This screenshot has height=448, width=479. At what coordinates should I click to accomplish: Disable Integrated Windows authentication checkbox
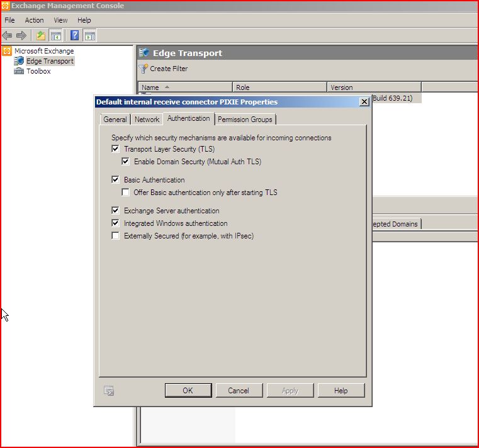115,223
